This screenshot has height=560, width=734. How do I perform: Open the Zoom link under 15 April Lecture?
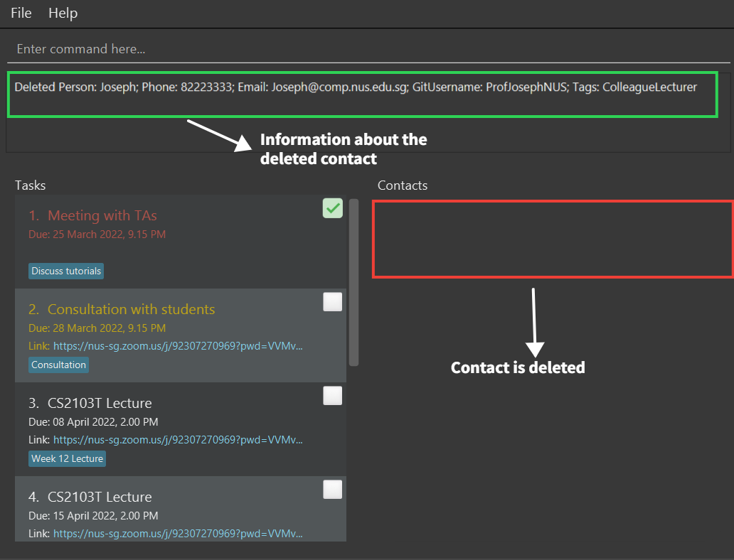tap(178, 533)
